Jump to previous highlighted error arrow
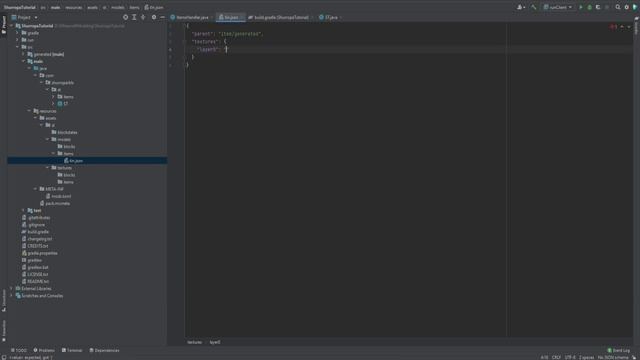Viewport: 640px width, 360px height. (622, 27)
